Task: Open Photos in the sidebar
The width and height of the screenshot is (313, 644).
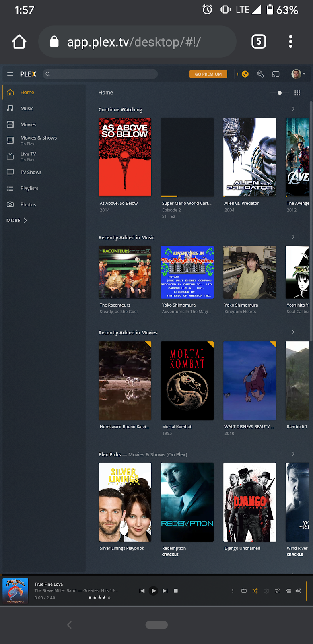Action: click(43, 204)
